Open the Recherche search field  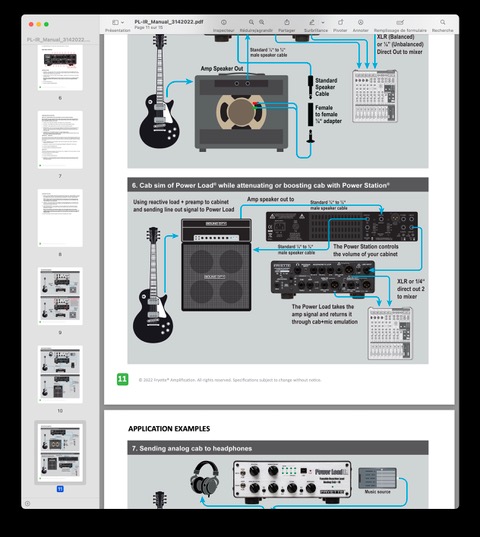point(443,22)
